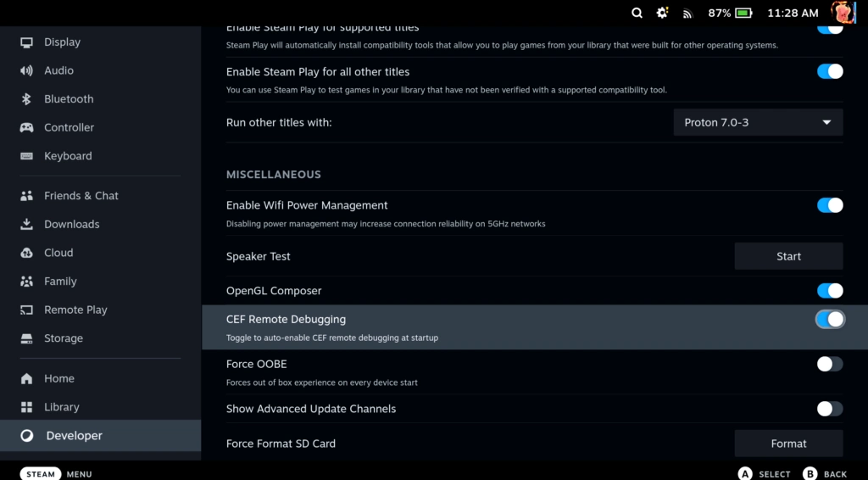Click the STEAM menu button
The width and height of the screenshot is (868, 480).
point(41,474)
